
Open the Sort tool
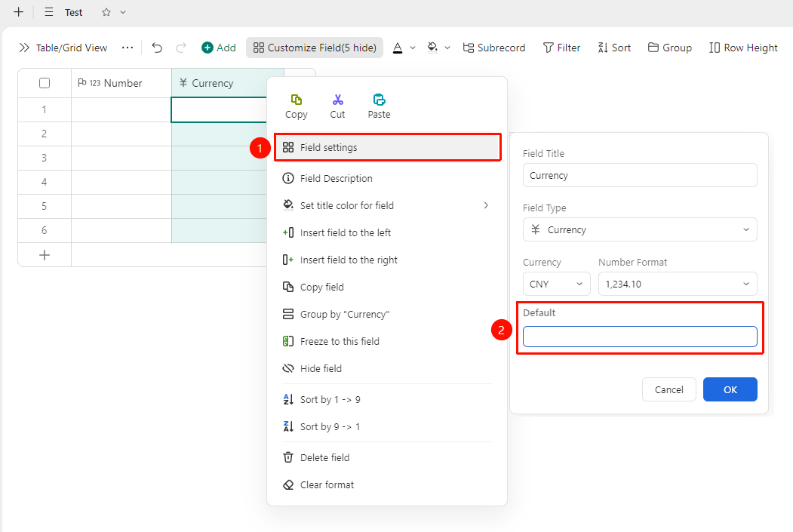(x=614, y=48)
